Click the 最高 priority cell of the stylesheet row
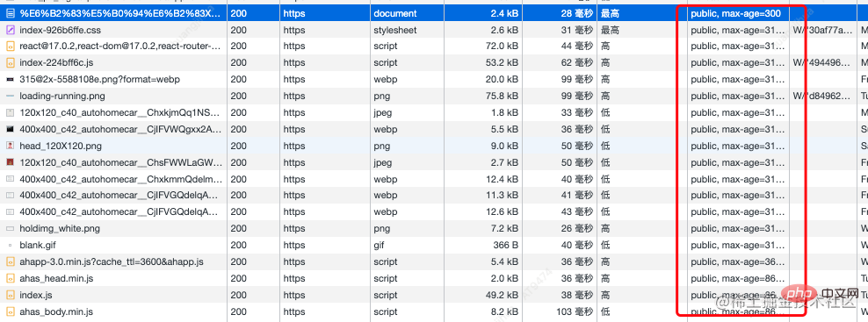Viewport: 868px width, 322px height. click(610, 30)
